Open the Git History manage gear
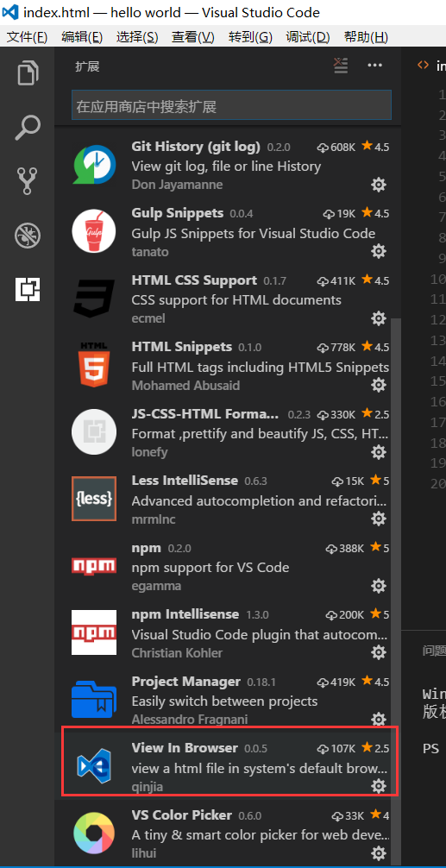Viewport: 446px width, 868px height. [x=379, y=185]
